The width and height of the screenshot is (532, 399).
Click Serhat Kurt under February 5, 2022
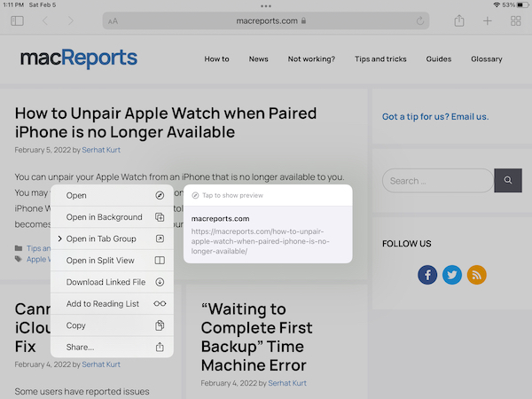coord(101,150)
